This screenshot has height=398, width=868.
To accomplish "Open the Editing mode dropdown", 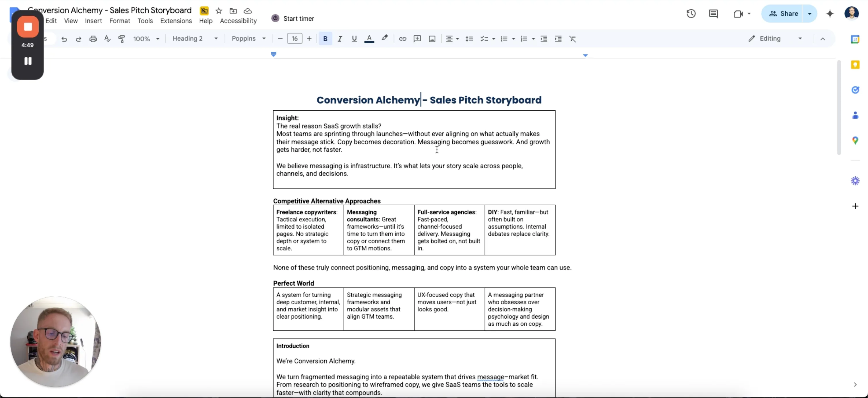I will click(x=775, y=38).
